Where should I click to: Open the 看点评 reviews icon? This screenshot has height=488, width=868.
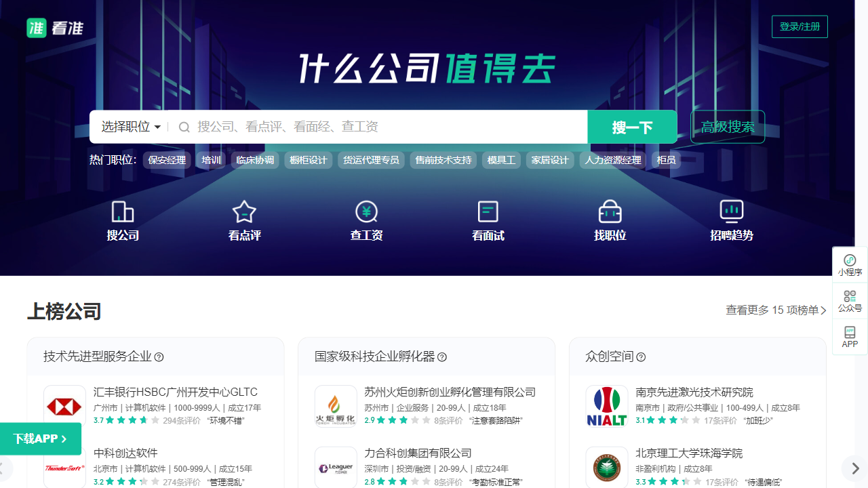pyautogui.click(x=244, y=220)
